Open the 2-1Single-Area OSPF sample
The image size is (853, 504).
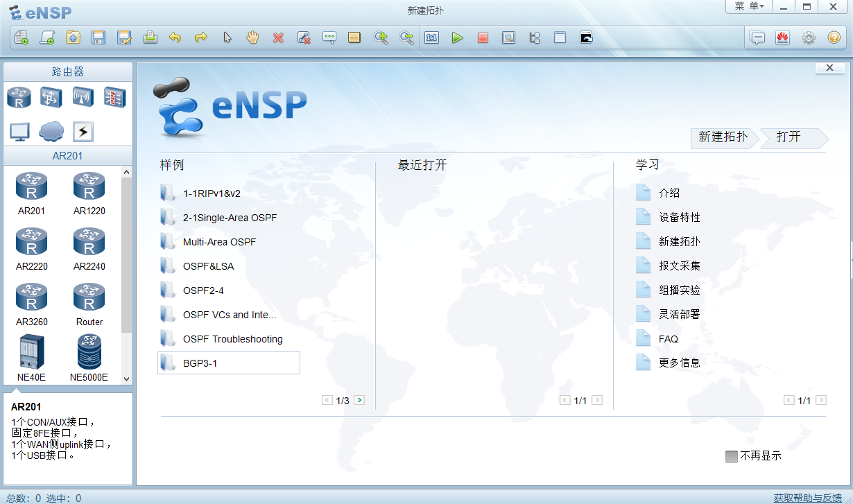tap(229, 218)
